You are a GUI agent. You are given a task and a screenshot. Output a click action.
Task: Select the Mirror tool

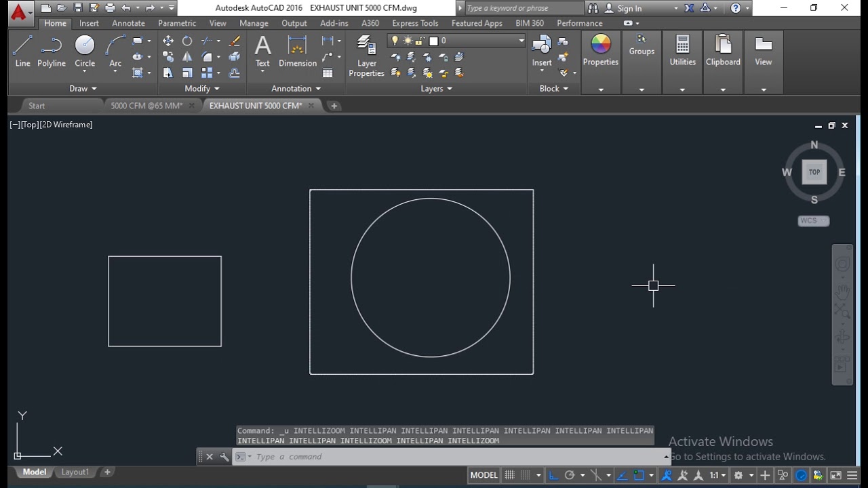click(x=187, y=57)
